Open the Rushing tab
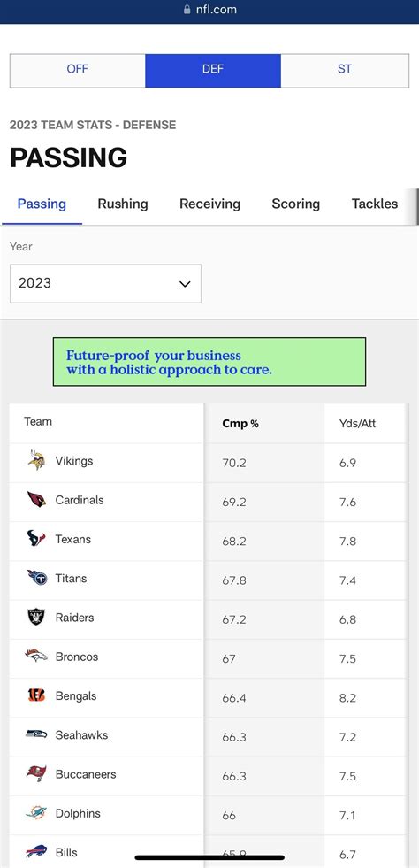This screenshot has height=868, width=419. (x=123, y=204)
